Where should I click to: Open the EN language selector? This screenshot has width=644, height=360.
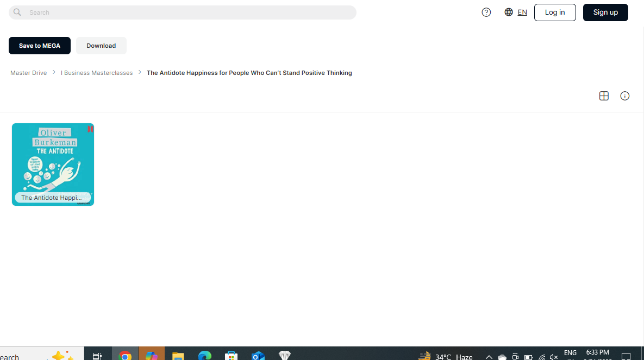pyautogui.click(x=522, y=12)
